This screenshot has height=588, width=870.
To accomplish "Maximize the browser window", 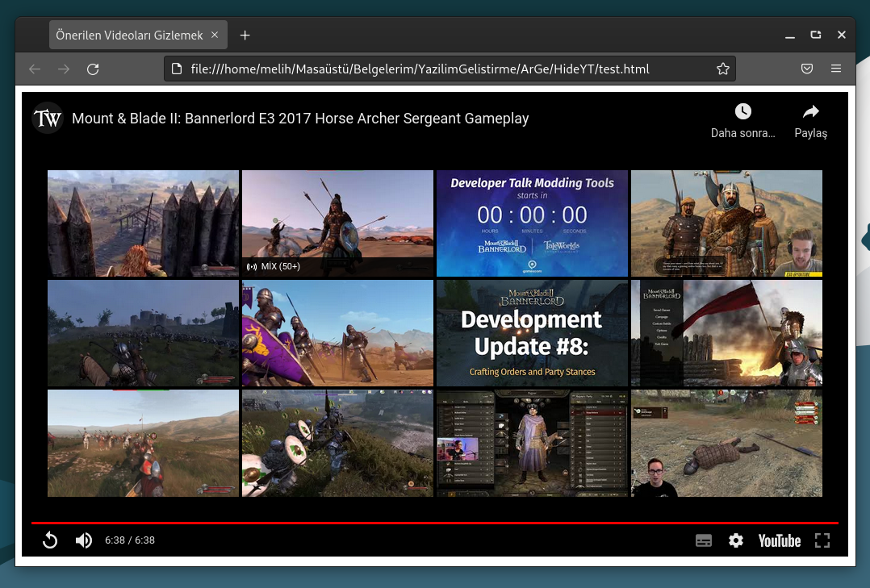I will (816, 35).
